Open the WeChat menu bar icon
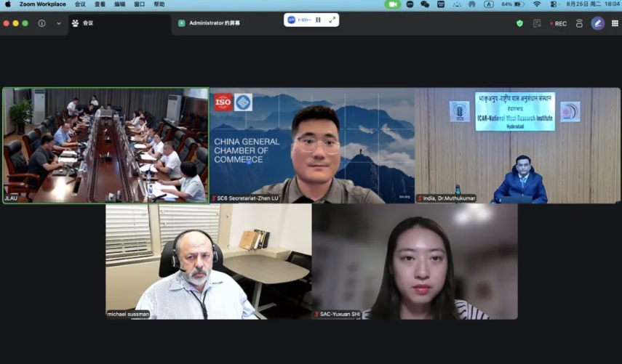The width and height of the screenshot is (622, 364). click(425, 4)
